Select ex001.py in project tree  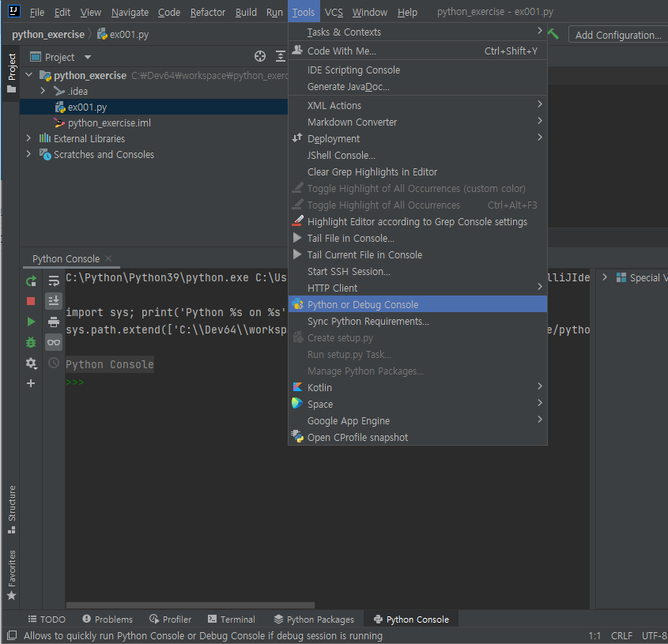point(153,107)
